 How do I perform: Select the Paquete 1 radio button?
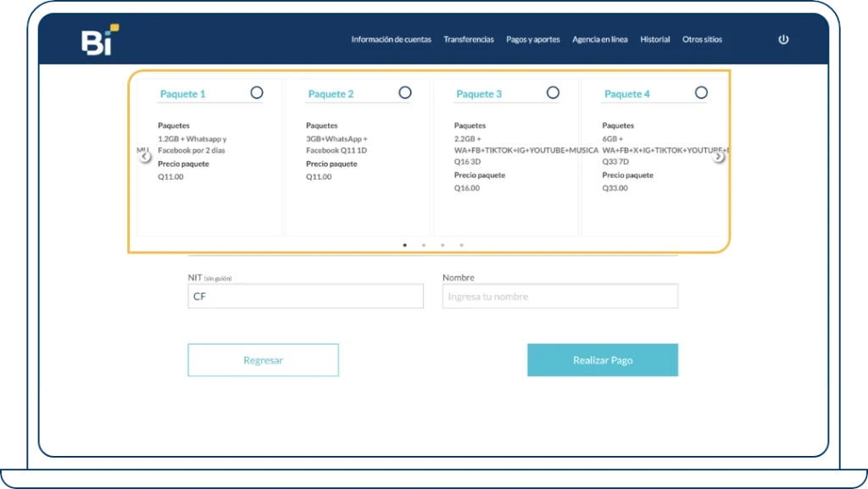tap(257, 92)
